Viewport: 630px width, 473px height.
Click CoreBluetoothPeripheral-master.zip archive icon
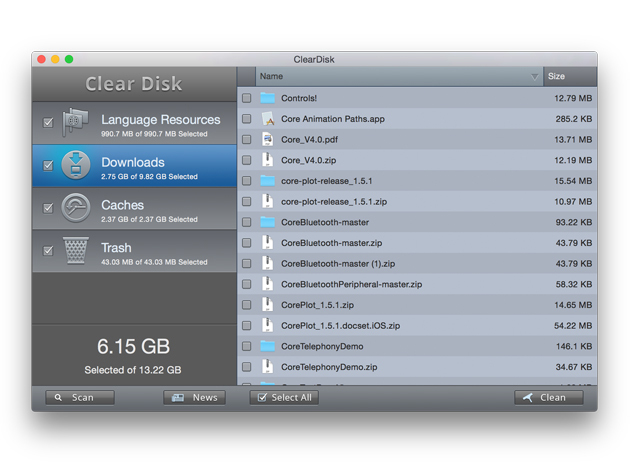pos(267,284)
